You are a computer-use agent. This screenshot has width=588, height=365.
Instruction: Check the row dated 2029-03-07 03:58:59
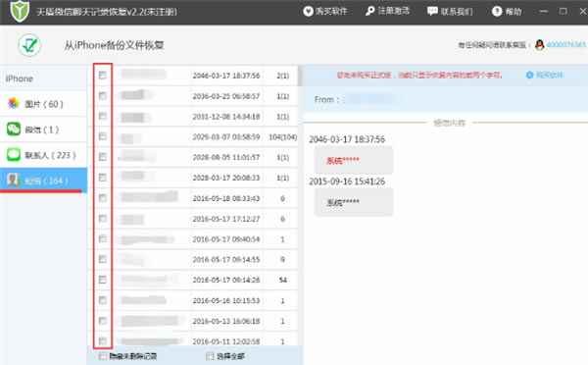pos(102,136)
